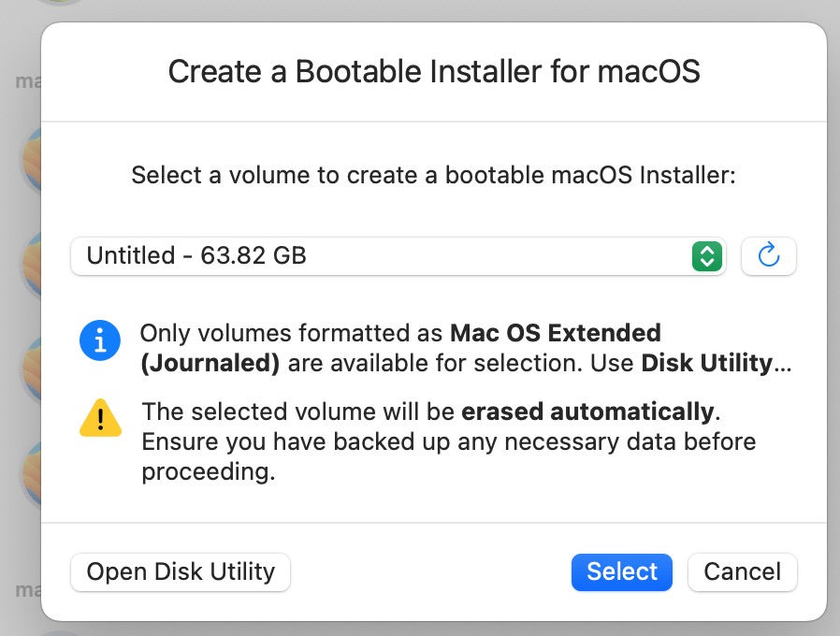Click the bold "erased automatically" warning text

click(586, 411)
